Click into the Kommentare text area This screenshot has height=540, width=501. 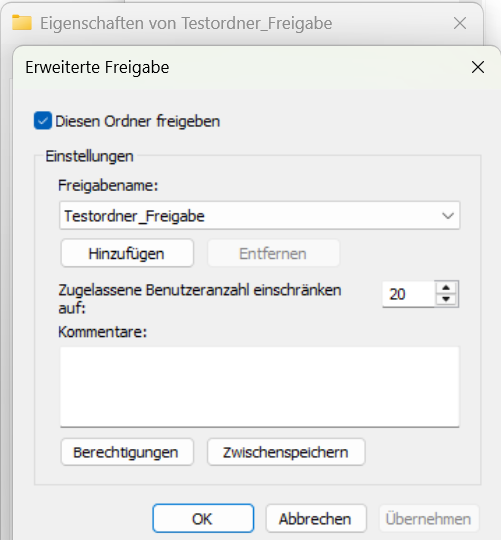click(260, 387)
